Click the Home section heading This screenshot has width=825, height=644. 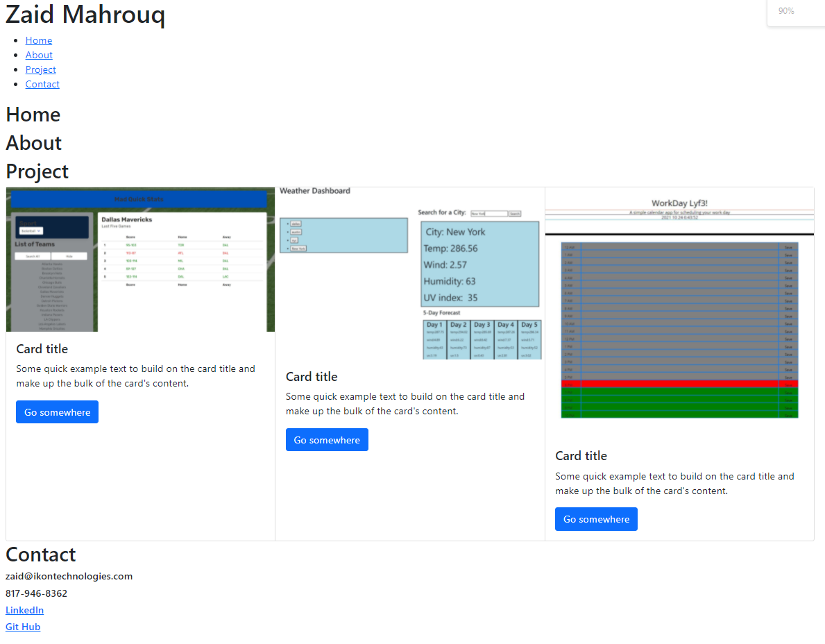33,115
